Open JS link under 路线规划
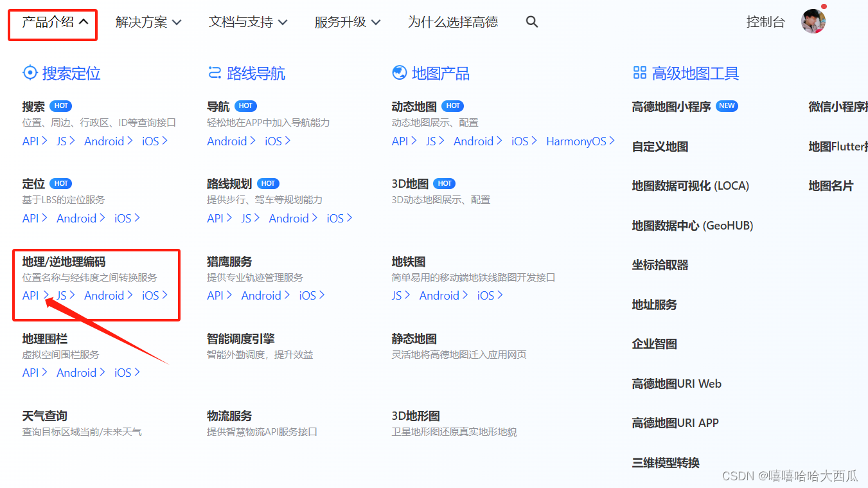The height and width of the screenshot is (488, 868). (x=251, y=218)
